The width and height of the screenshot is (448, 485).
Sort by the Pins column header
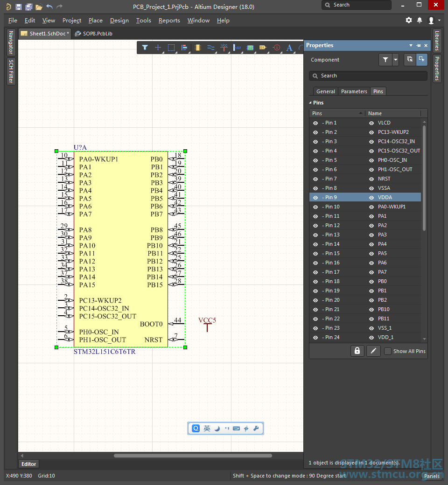click(337, 113)
